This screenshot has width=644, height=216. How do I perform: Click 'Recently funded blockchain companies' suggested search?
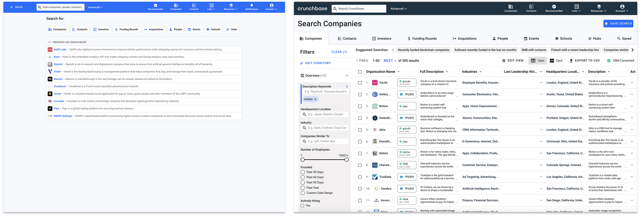tap(423, 50)
